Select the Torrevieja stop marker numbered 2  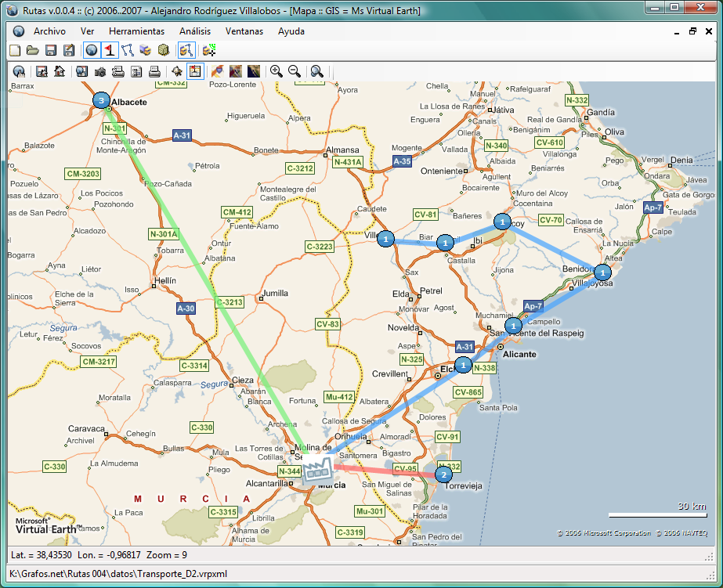pyautogui.click(x=443, y=474)
